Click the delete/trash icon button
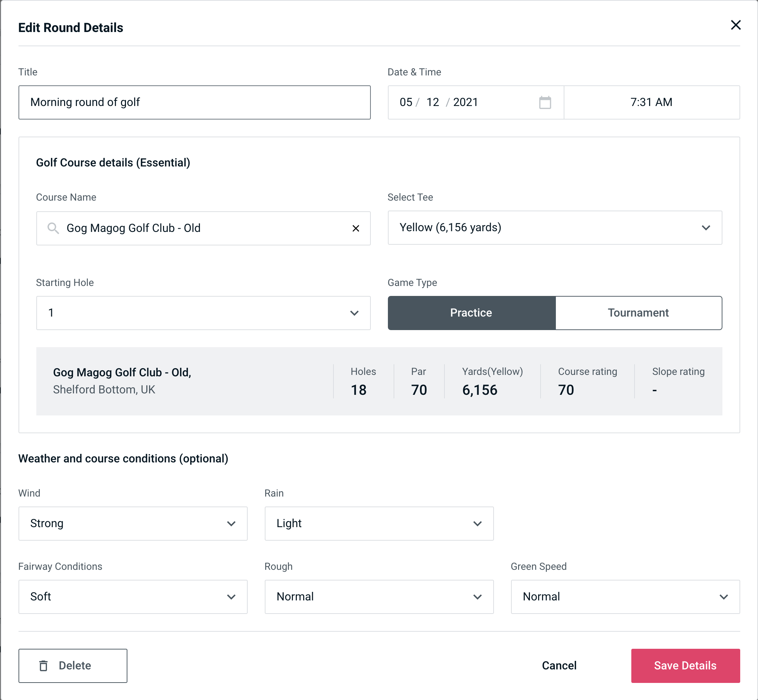The width and height of the screenshot is (758, 700). pyautogui.click(x=45, y=665)
